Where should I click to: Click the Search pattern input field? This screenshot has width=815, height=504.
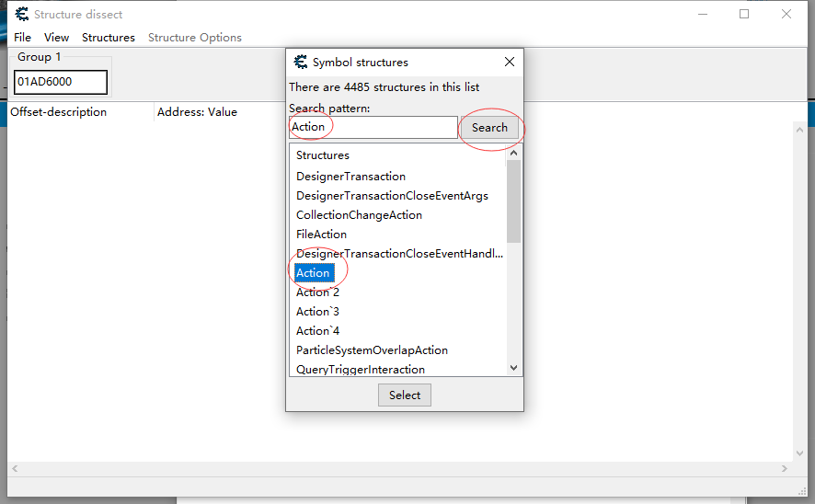pos(373,127)
